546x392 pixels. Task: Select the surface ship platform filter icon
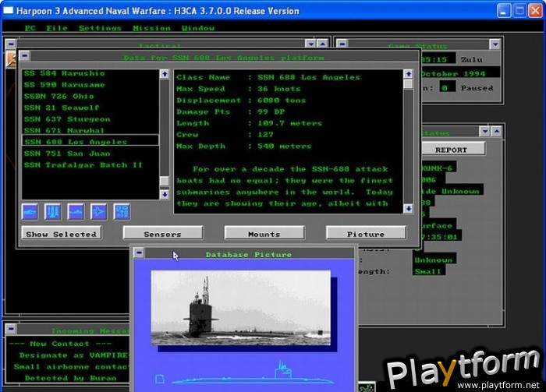[30, 211]
